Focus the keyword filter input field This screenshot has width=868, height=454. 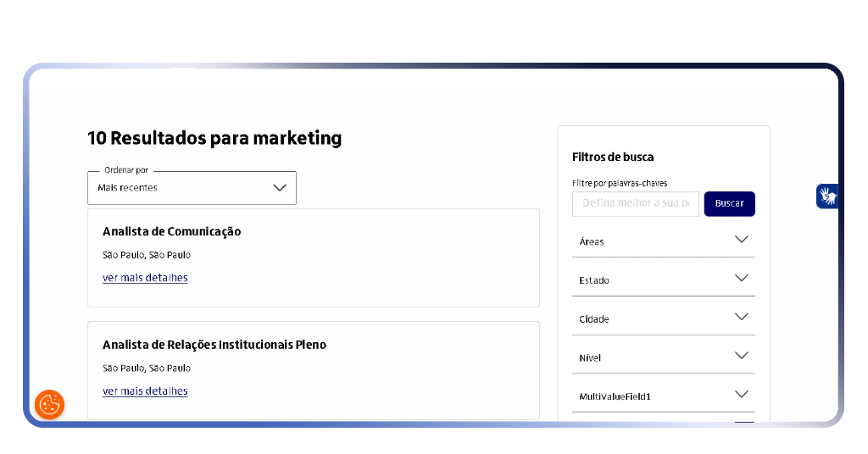pyautogui.click(x=635, y=203)
